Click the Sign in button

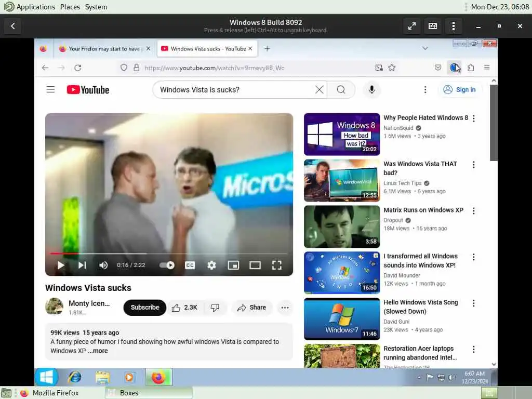(x=460, y=89)
